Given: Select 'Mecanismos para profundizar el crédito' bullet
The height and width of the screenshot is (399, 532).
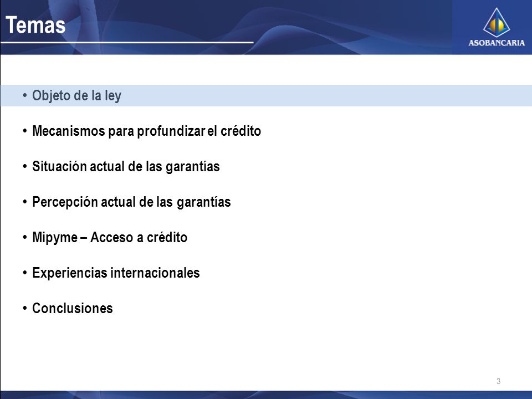Looking at the screenshot, I should tap(146, 131).
